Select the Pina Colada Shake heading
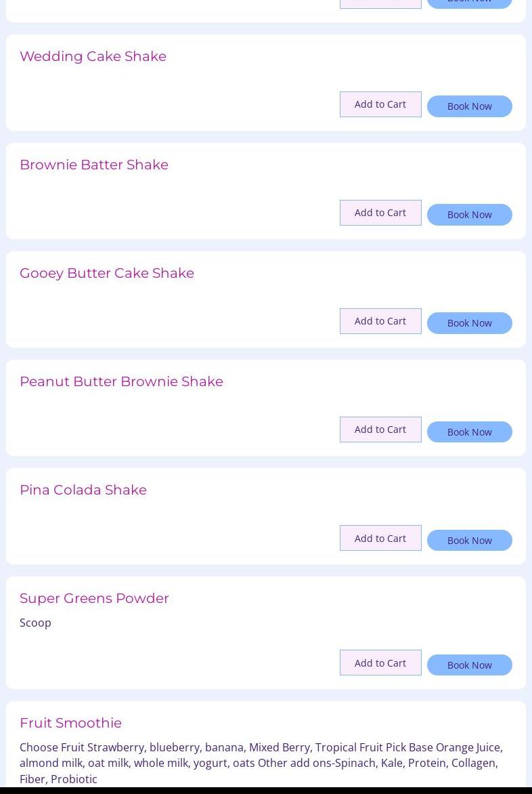 83,490
